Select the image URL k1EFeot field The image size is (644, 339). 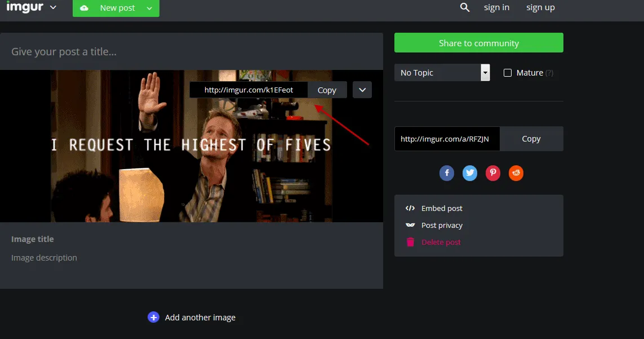(248, 90)
